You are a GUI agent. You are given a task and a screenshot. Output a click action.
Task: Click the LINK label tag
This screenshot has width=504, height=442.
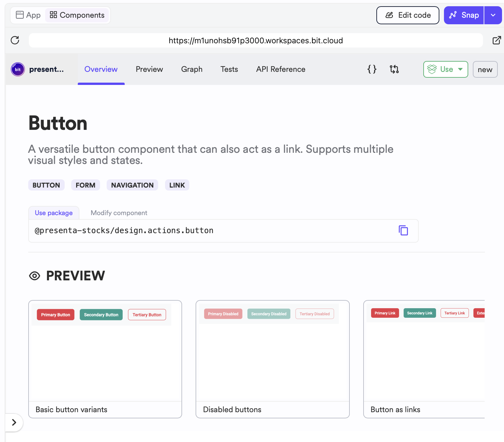177,185
